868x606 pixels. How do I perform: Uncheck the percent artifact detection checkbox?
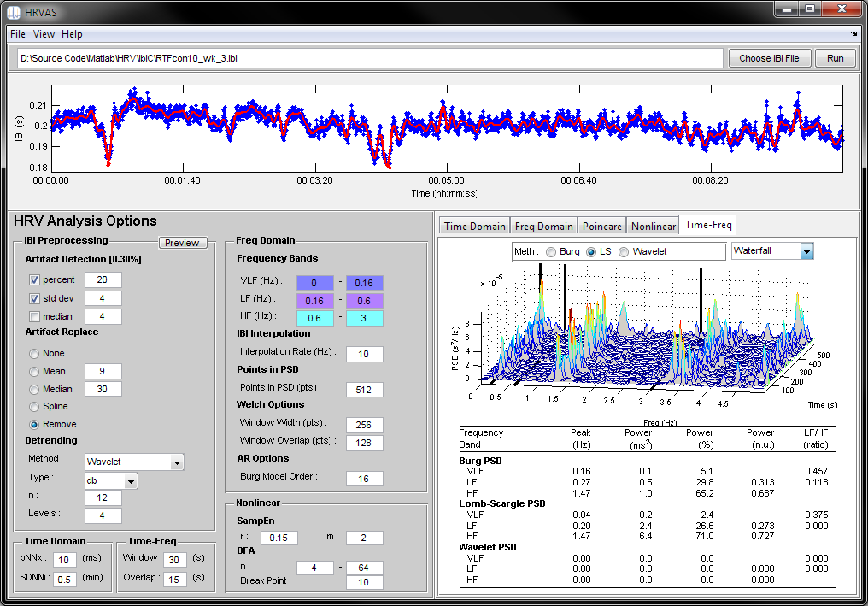point(35,279)
